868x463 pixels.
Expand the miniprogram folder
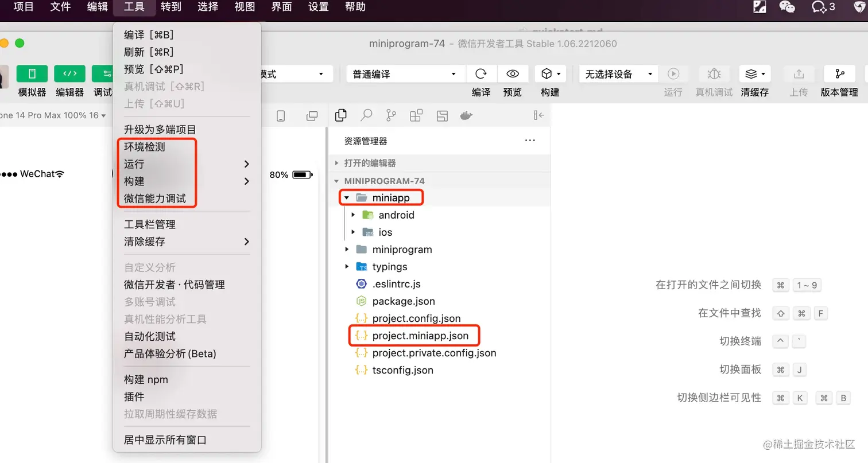(440, 250)
